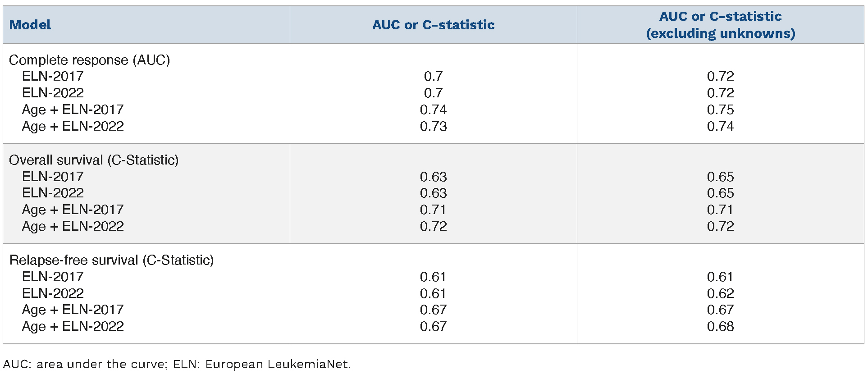Click Overall survival ELN-2017 value 0.63
This screenshot has width=868, height=379.
pyautogui.click(x=433, y=177)
